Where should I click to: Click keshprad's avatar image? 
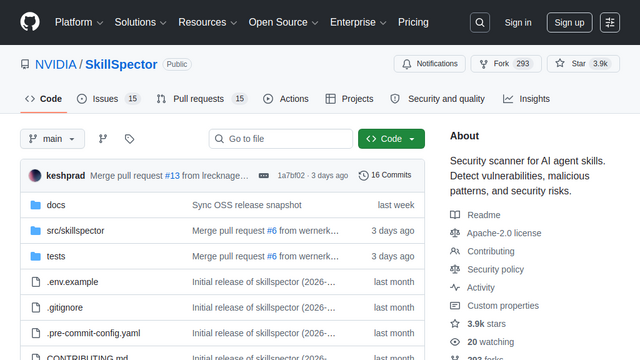click(35, 176)
